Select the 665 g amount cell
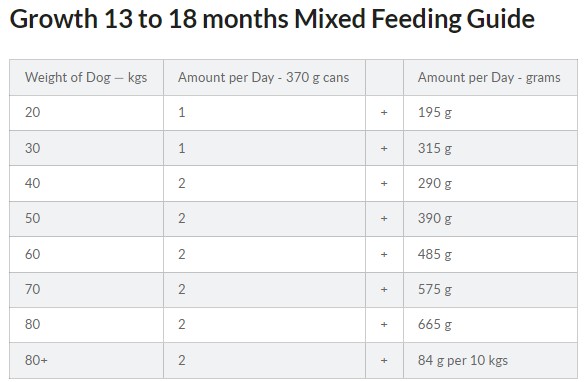Screen dimensions: 586x382 [x=490, y=325]
